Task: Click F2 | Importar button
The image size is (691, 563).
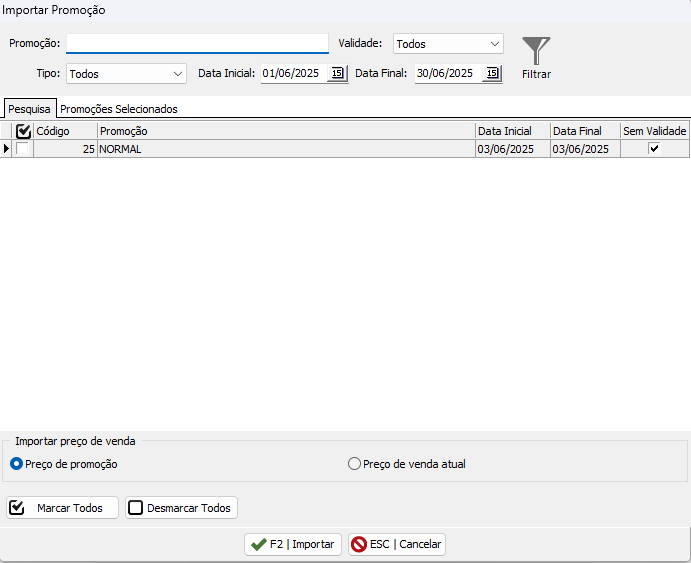Action: click(293, 544)
